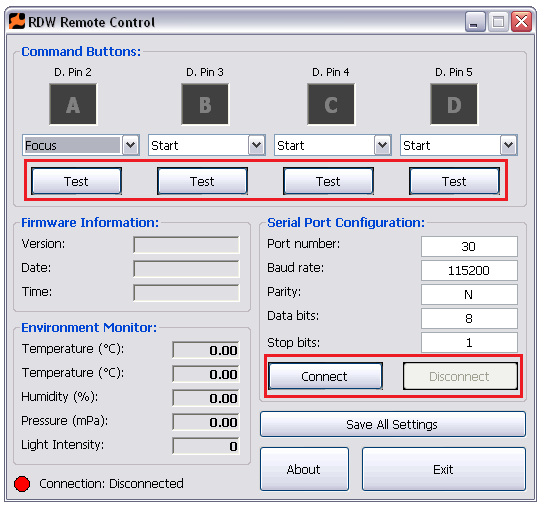Image resolution: width=542 pixels, height=508 pixels.
Task: Click the dark A command button
Action: [73, 104]
